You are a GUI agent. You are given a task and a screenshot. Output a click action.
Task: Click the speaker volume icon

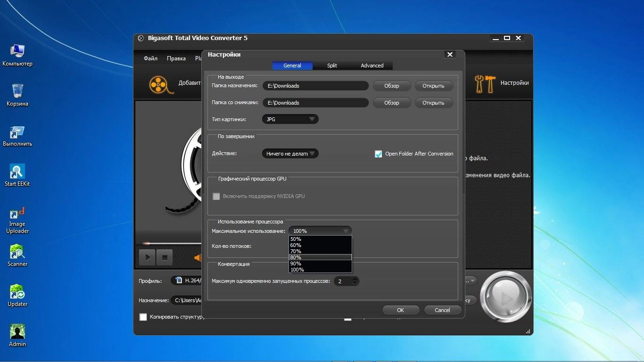[x=198, y=257]
